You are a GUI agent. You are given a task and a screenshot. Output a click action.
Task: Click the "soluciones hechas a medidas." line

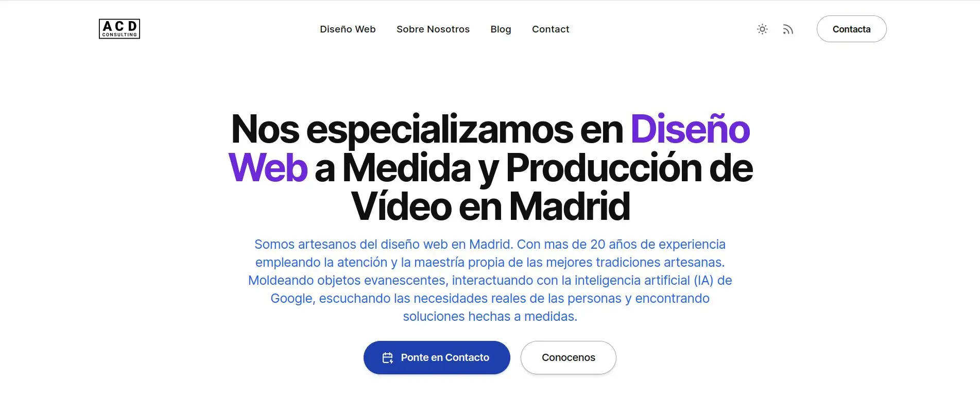(490, 316)
